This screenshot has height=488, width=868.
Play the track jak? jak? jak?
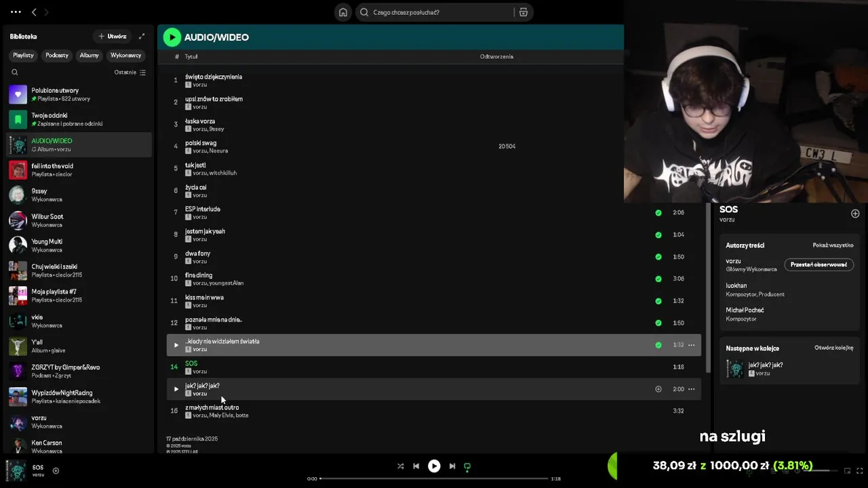176,389
